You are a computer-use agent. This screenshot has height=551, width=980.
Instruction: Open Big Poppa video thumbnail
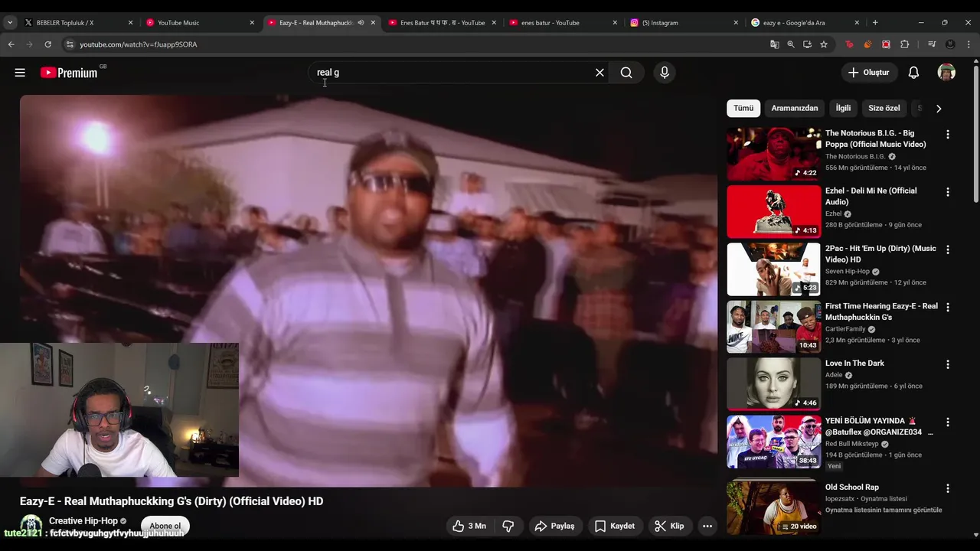(x=773, y=154)
